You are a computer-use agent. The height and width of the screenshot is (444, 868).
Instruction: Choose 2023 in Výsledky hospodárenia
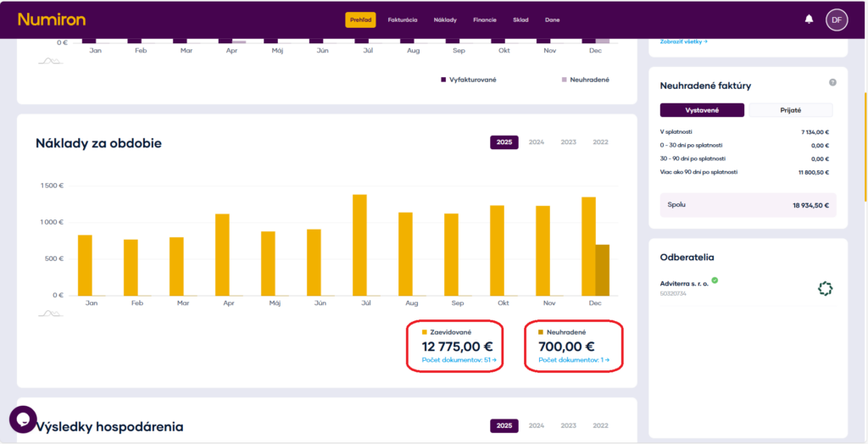(569, 425)
